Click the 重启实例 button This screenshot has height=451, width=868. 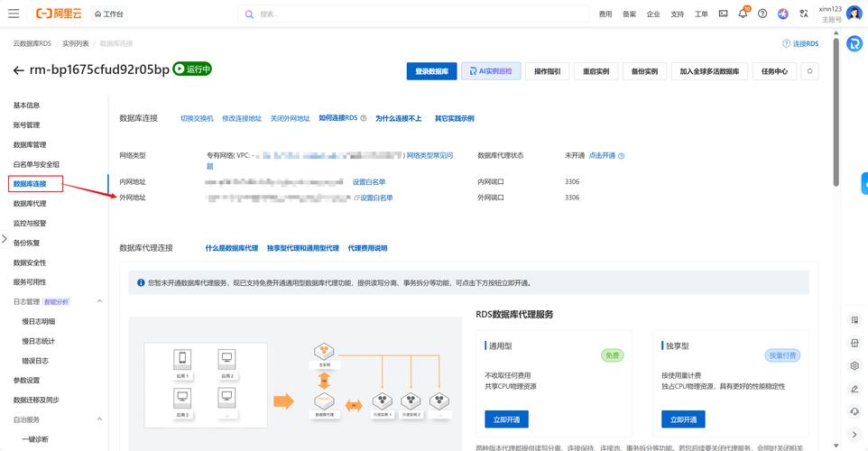(596, 71)
